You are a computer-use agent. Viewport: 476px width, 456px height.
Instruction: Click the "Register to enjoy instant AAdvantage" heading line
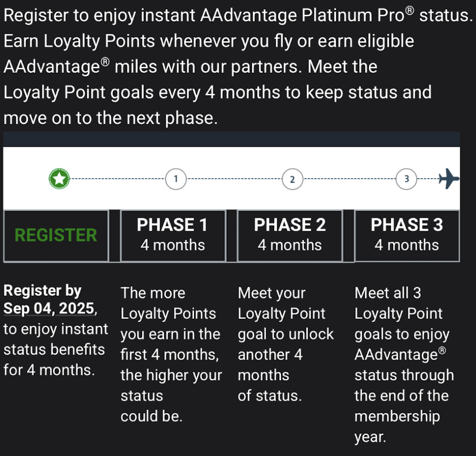coord(237,15)
